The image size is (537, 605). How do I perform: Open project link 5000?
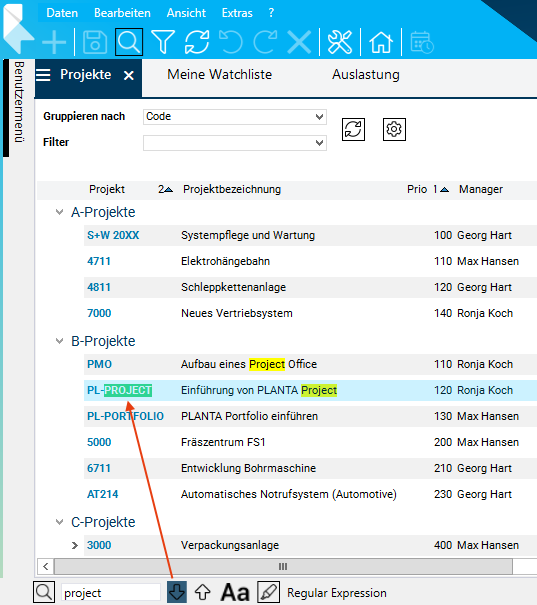(x=99, y=442)
